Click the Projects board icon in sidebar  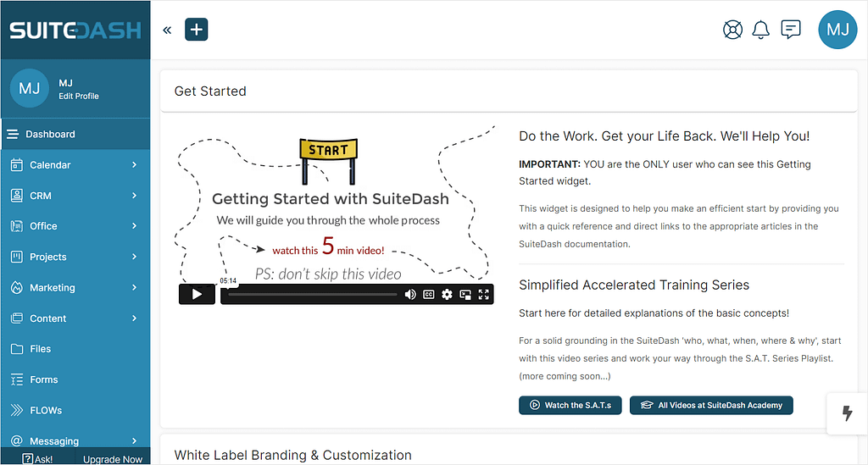click(x=17, y=257)
